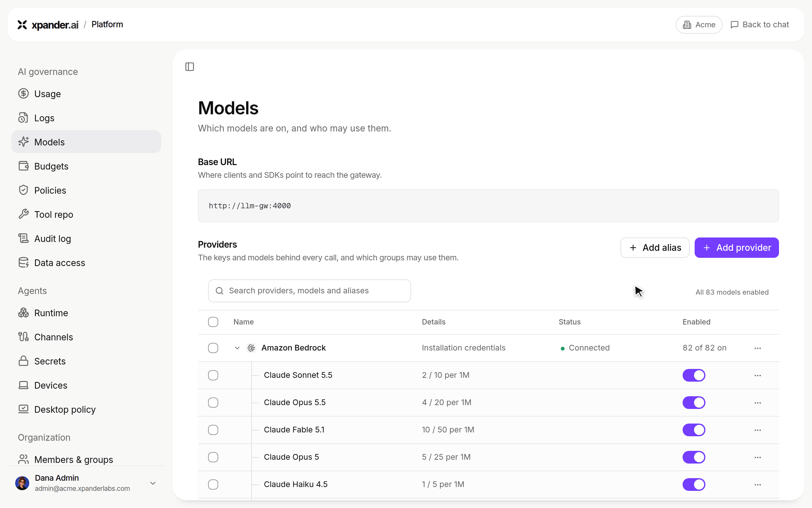Click the Add provider button

[x=737, y=248]
